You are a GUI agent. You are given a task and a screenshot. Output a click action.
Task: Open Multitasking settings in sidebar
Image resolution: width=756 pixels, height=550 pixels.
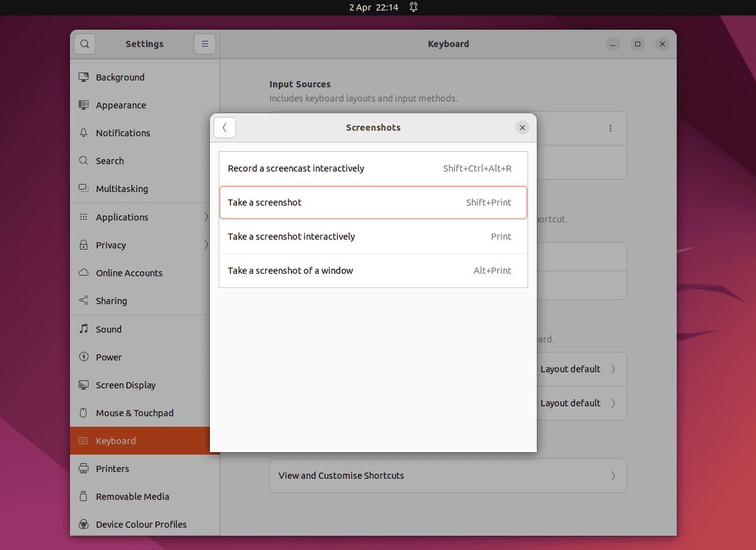pyautogui.click(x=145, y=188)
